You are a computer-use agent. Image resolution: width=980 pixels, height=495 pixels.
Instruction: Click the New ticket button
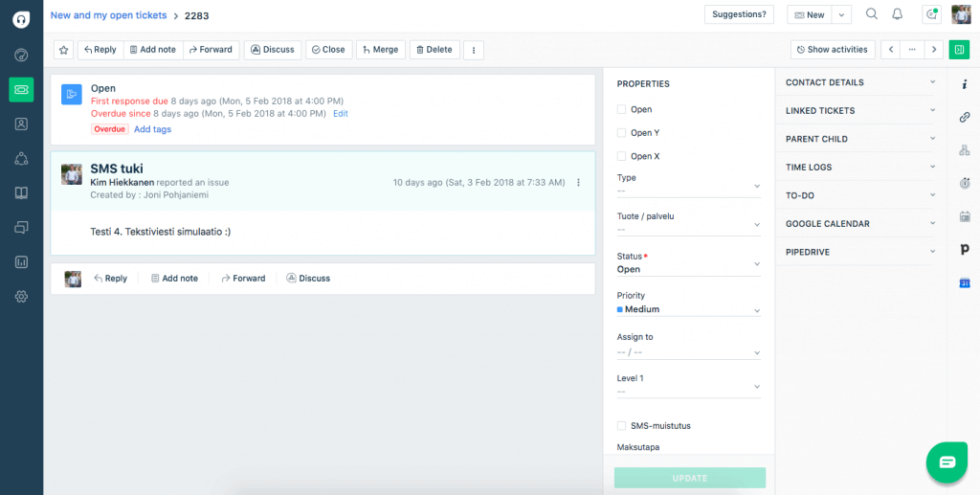pos(810,14)
